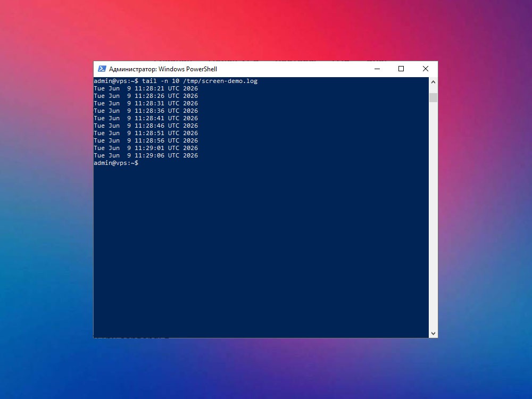Viewport: 532px width, 399px height.
Task: Maximize the Windows PowerShell window
Action: pyautogui.click(x=401, y=69)
